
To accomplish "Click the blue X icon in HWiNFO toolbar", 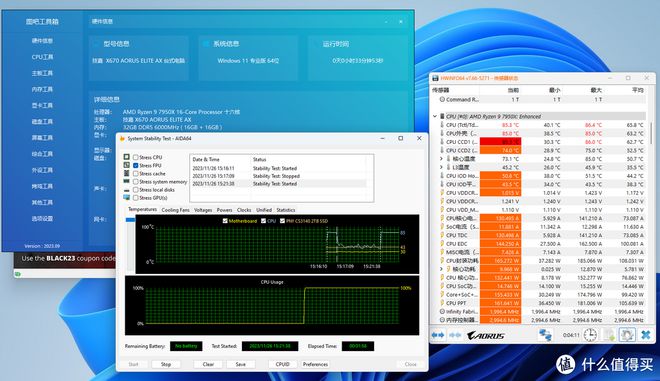I will (x=646, y=335).
